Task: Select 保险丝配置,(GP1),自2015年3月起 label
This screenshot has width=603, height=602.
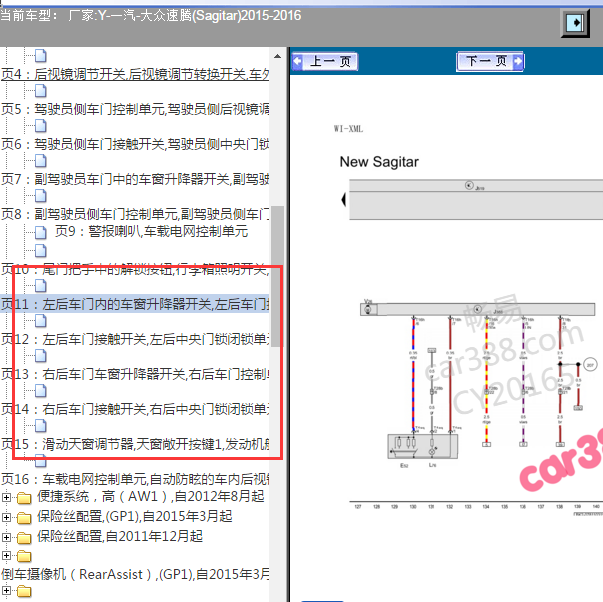Action: (x=135, y=516)
